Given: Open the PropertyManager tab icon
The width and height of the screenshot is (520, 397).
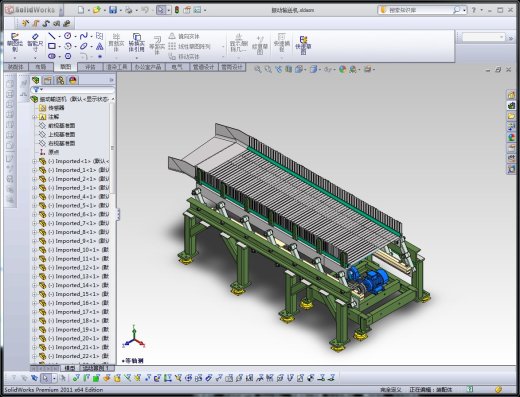Looking at the screenshot, I should pos(48,80).
